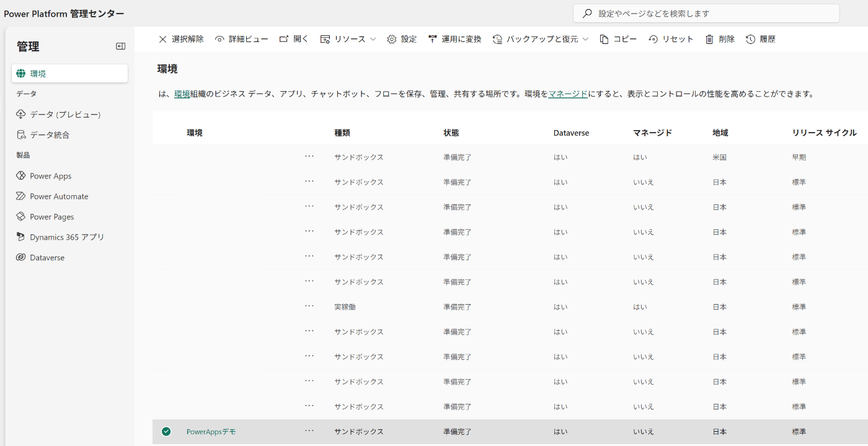Open more options (…) for the 米国 row
Screen dimensions: 868x446
309,156
